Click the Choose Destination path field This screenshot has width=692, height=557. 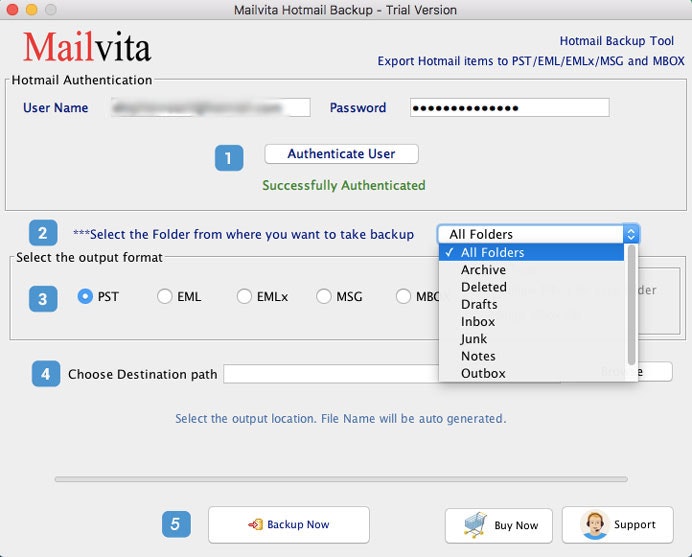331,374
